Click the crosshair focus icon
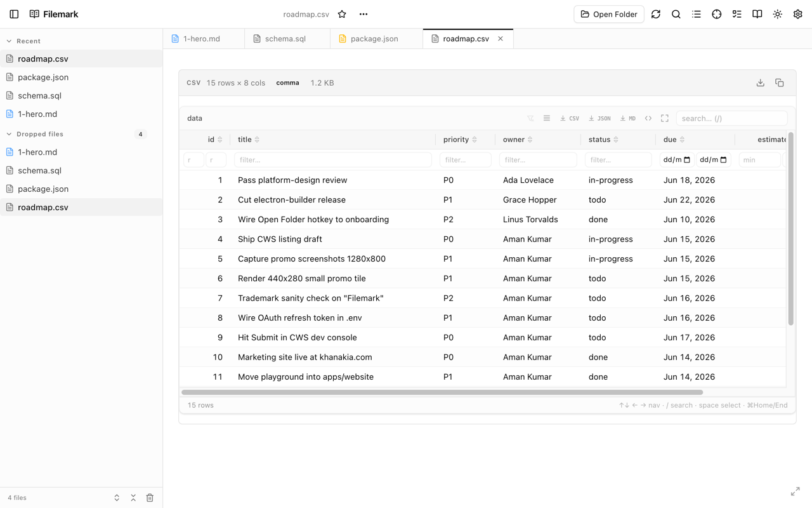Image resolution: width=812 pixels, height=508 pixels. click(717, 14)
